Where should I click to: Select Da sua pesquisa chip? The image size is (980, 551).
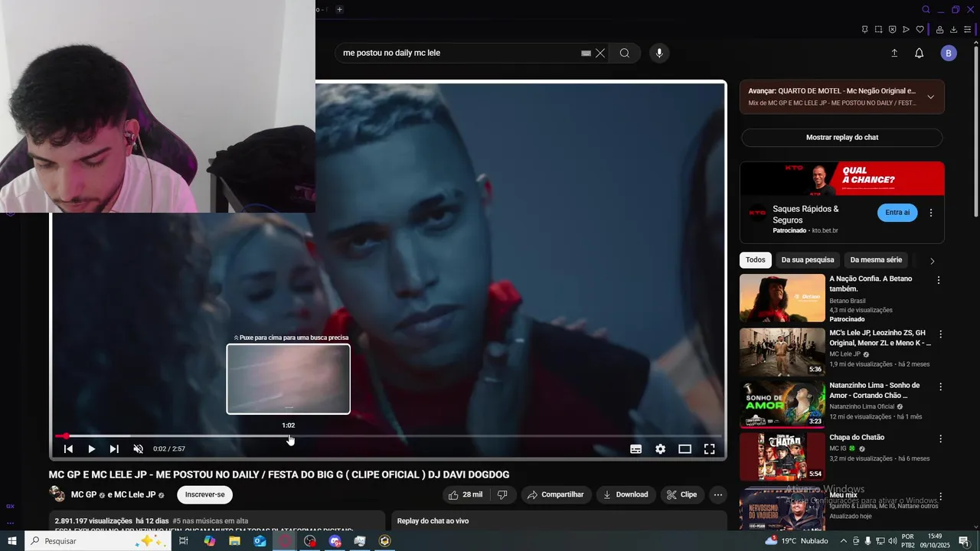(808, 260)
